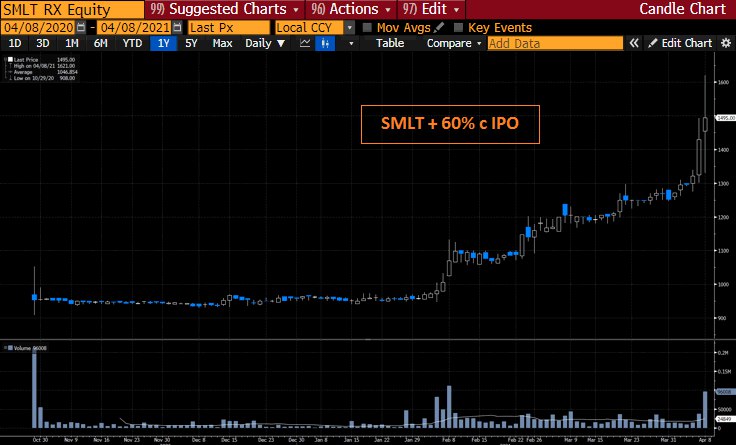736x445 pixels.
Task: Select the 5Y time range
Action: click(x=191, y=43)
